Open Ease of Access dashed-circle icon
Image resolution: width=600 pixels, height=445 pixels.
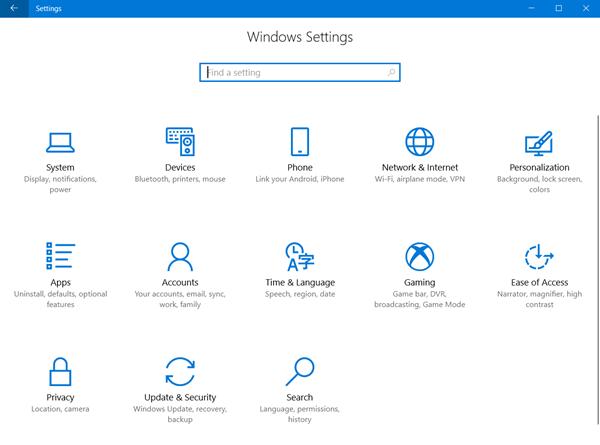[539, 256]
